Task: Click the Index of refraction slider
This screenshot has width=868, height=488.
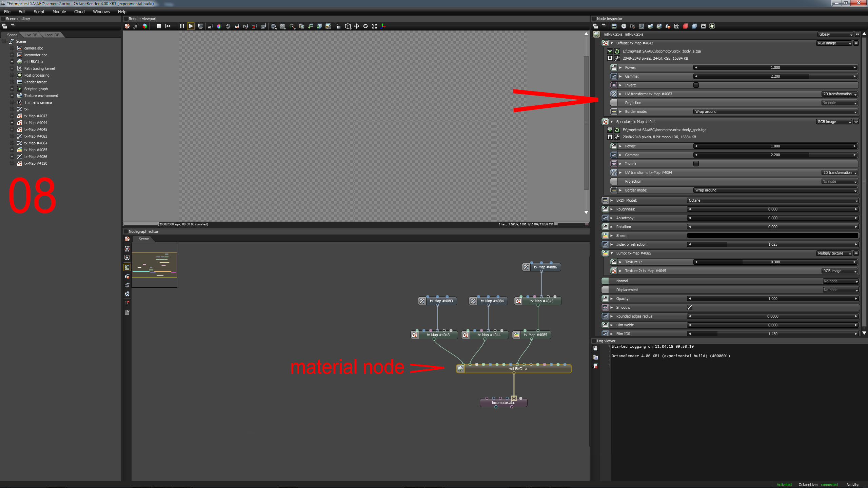Action: point(772,244)
